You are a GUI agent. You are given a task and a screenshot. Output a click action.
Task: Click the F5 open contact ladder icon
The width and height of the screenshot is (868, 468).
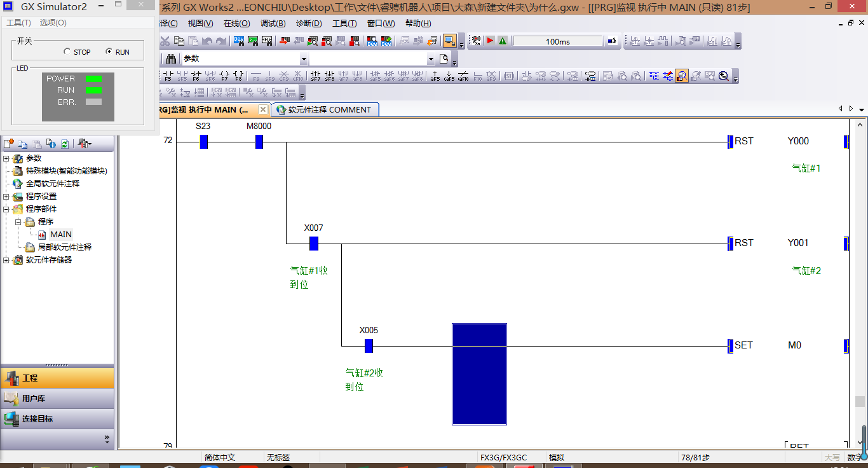tap(167, 76)
